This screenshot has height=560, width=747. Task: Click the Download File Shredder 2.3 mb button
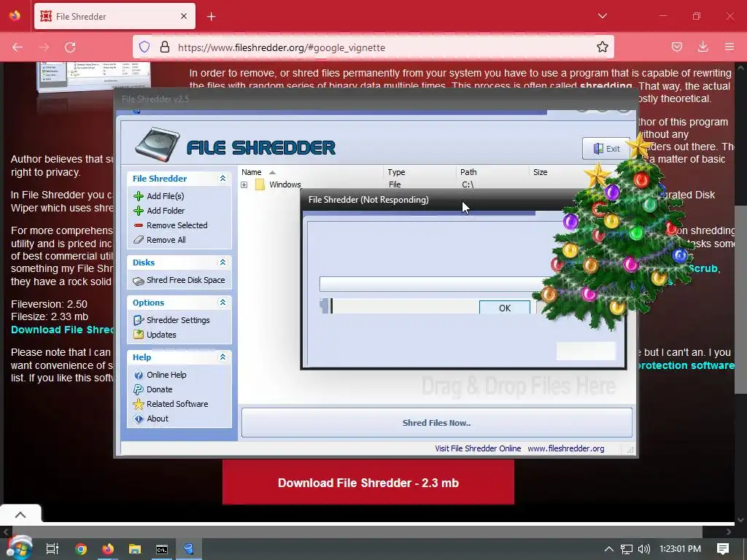point(368,483)
